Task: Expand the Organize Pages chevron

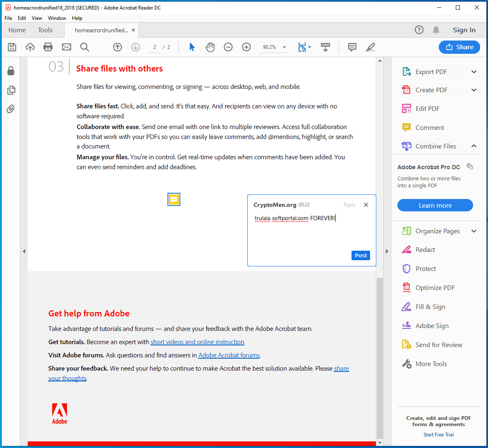Action: [474, 231]
